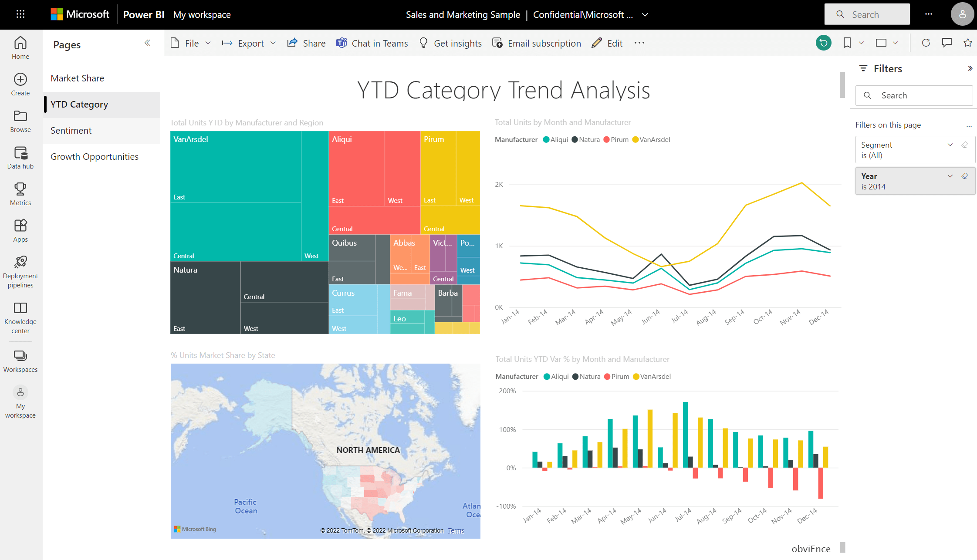
Task: Open the comments pane icon
Action: click(947, 43)
